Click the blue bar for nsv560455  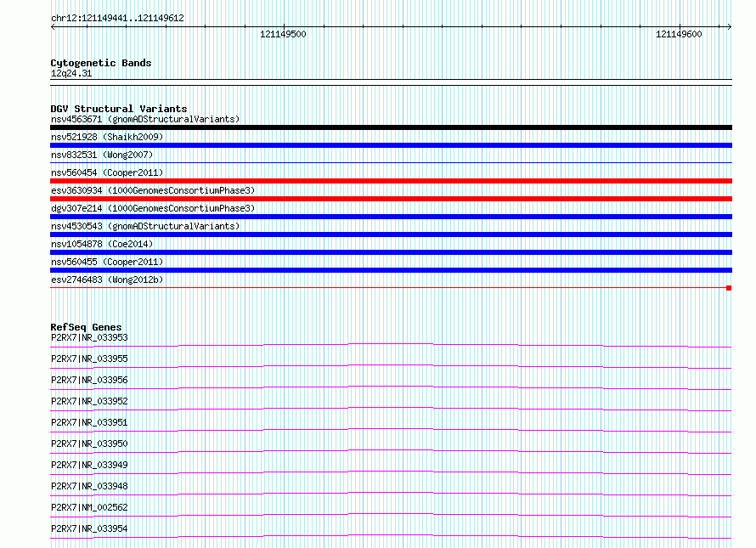point(391,270)
